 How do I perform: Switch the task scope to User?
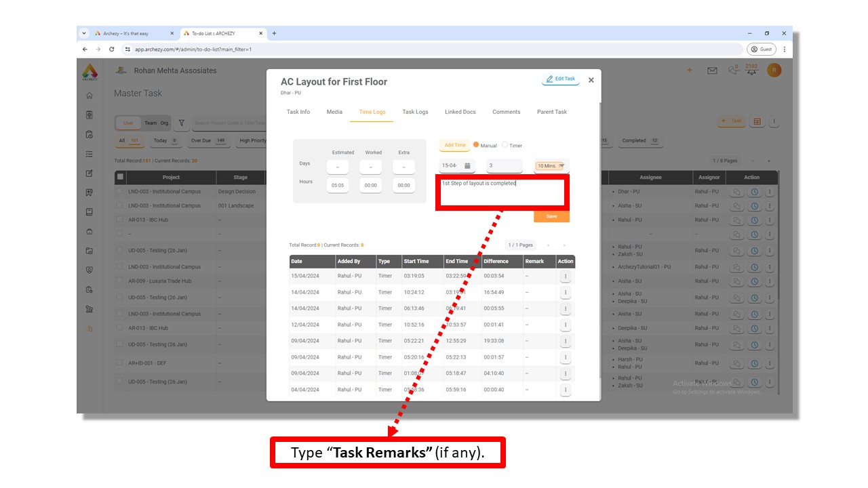(128, 123)
